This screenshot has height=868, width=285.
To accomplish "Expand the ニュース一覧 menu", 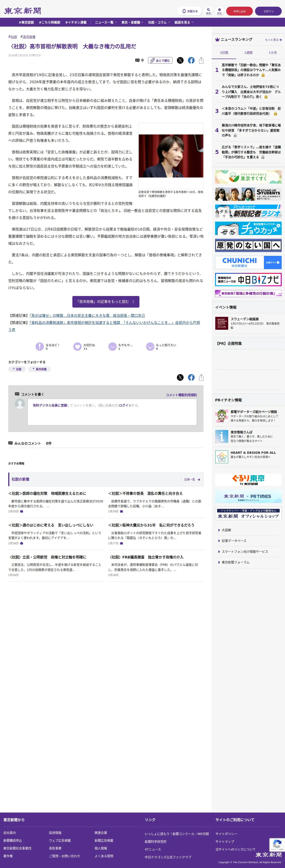I will 106,22.
